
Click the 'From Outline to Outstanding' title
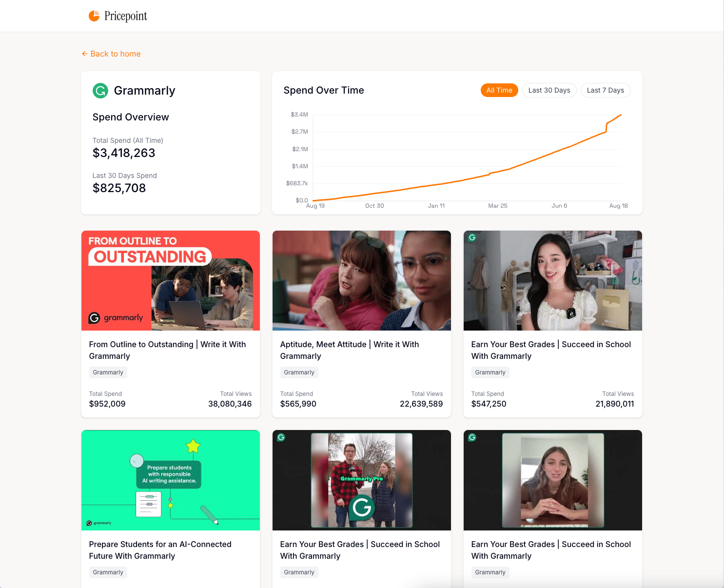coord(168,350)
